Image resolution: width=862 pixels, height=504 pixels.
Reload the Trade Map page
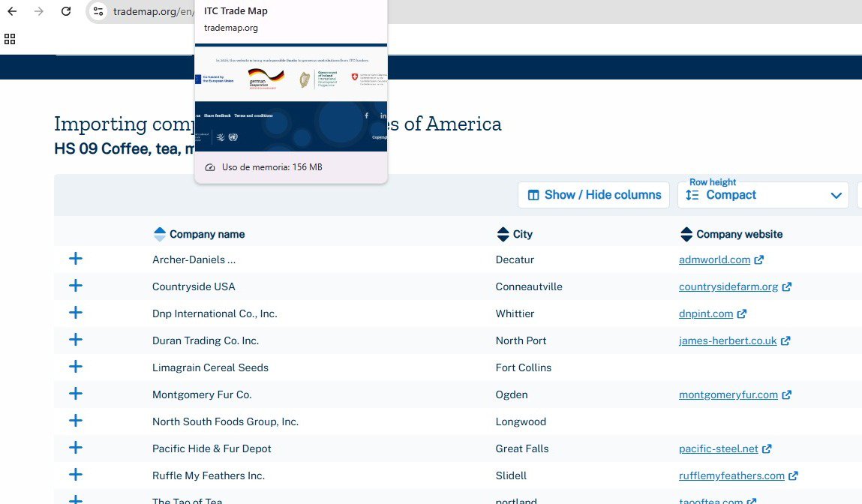click(66, 11)
